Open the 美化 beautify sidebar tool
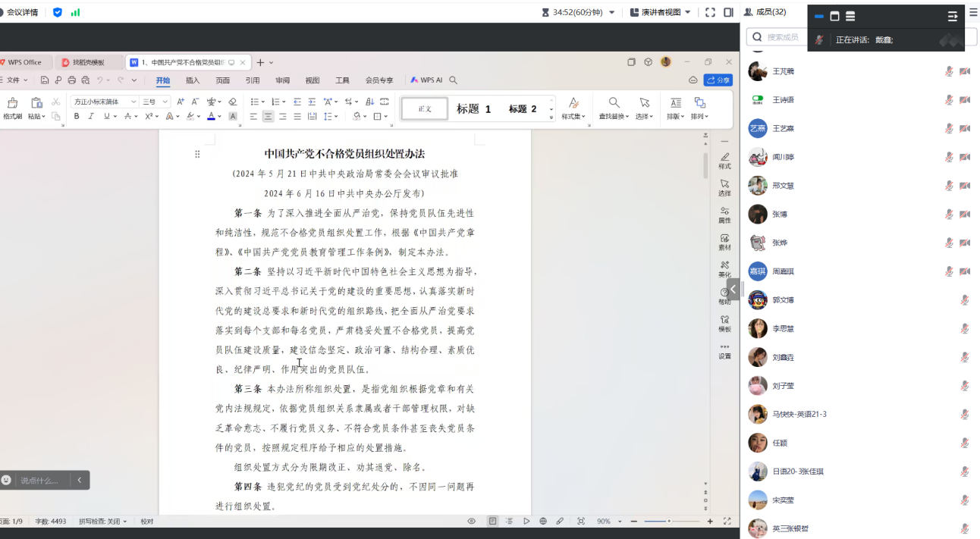Viewport: 980px width, 539px height. pos(724,269)
